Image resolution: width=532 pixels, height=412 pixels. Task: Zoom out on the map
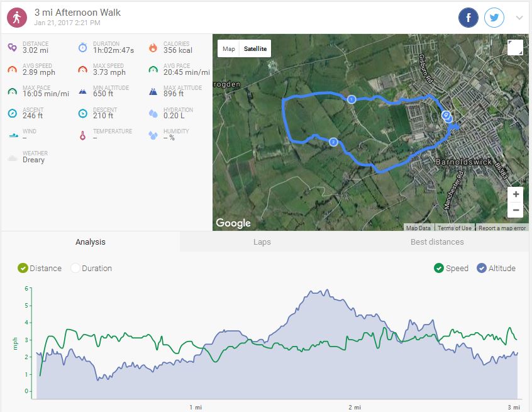516,210
